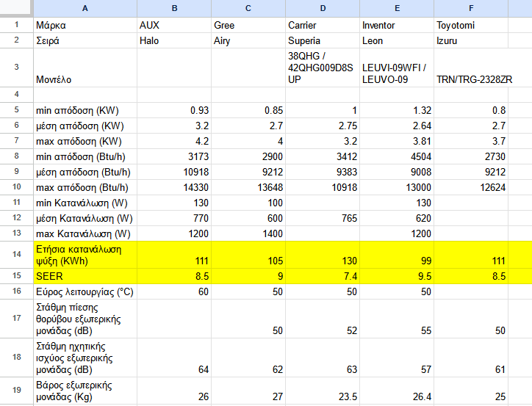Select row 17 header
Image resolution: width=532 pixels, height=406 pixels.
tap(17, 319)
